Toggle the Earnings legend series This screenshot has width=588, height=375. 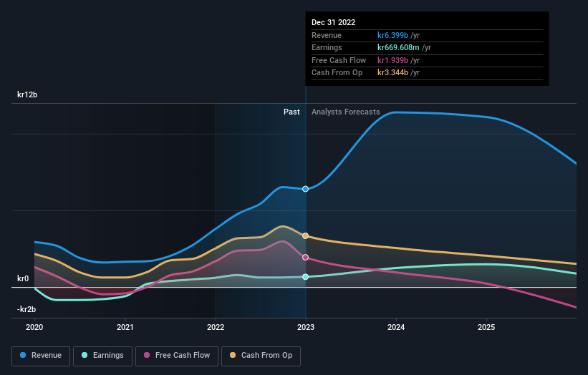(102, 356)
